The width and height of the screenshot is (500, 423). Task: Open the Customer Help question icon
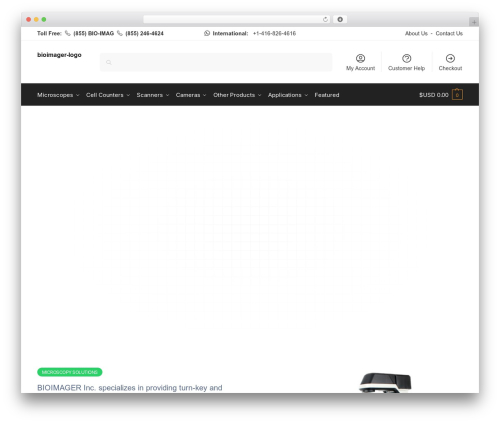pyautogui.click(x=406, y=58)
